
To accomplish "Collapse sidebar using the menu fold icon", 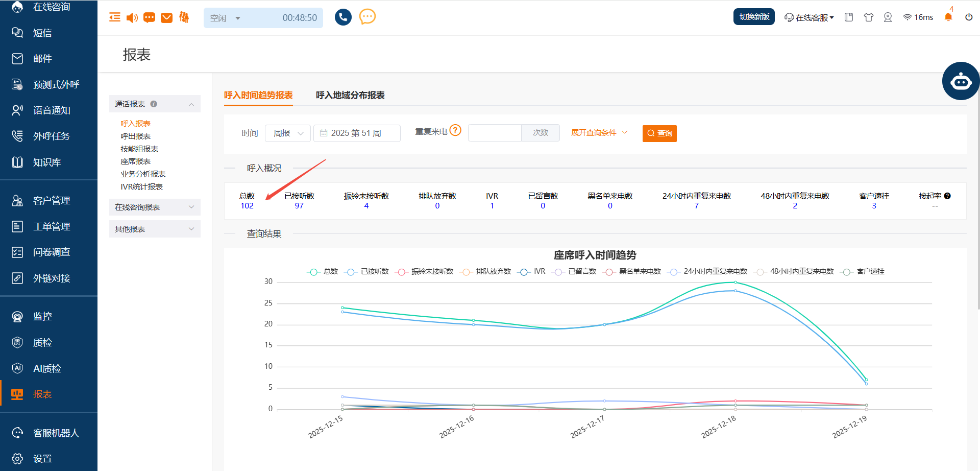I will [x=115, y=18].
